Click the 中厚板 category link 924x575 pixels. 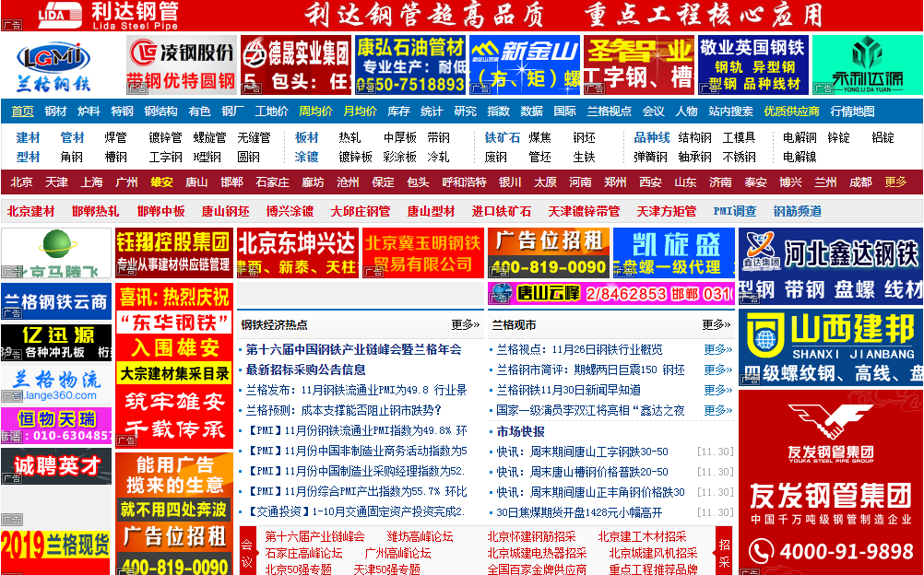399,138
